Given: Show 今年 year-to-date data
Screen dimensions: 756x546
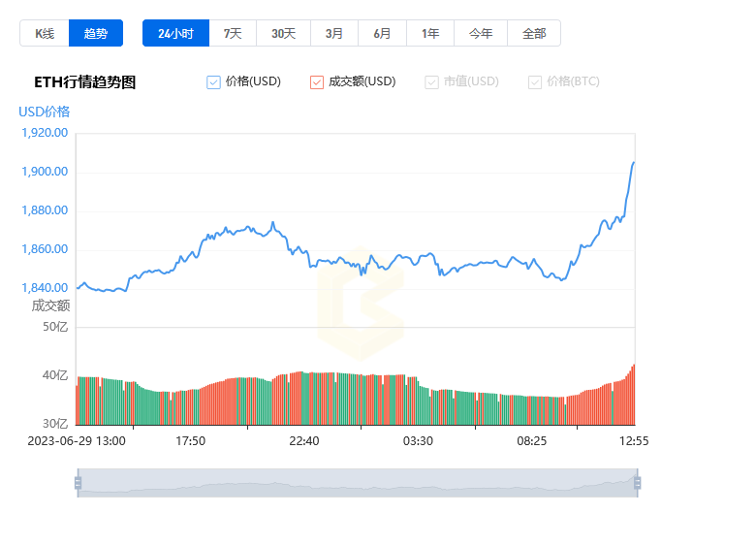Looking at the screenshot, I should pos(481,33).
